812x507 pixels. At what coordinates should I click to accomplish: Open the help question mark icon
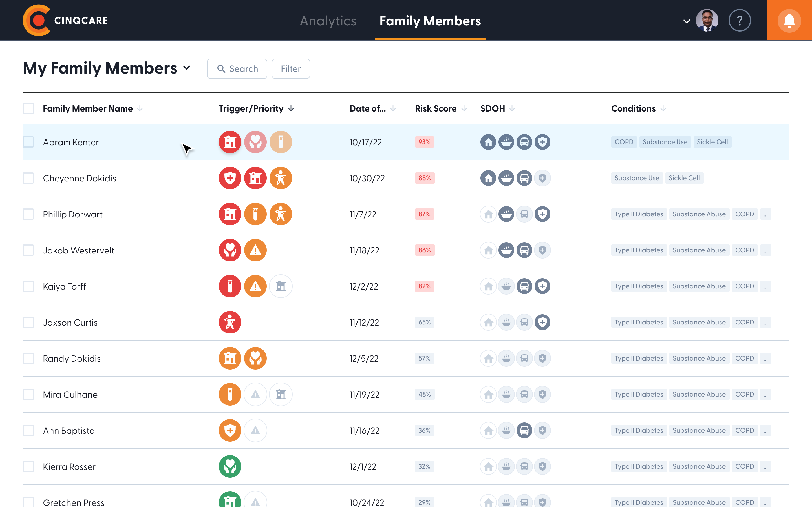click(739, 21)
